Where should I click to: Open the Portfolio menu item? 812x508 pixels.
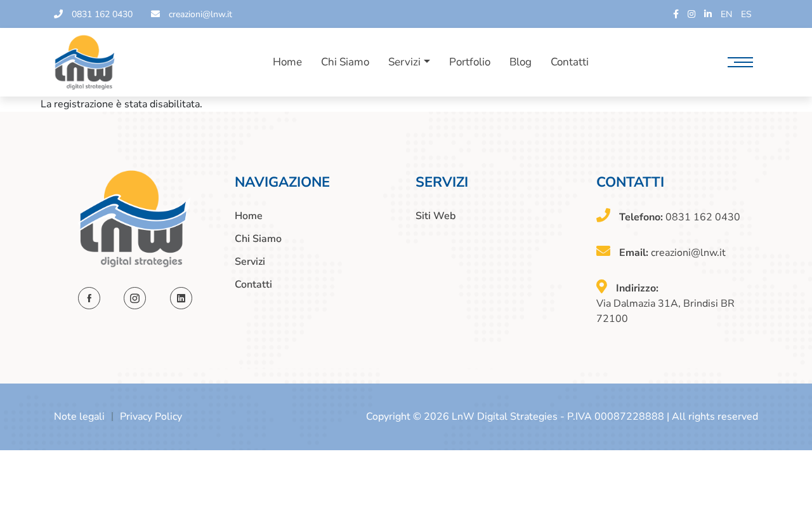[x=469, y=62]
